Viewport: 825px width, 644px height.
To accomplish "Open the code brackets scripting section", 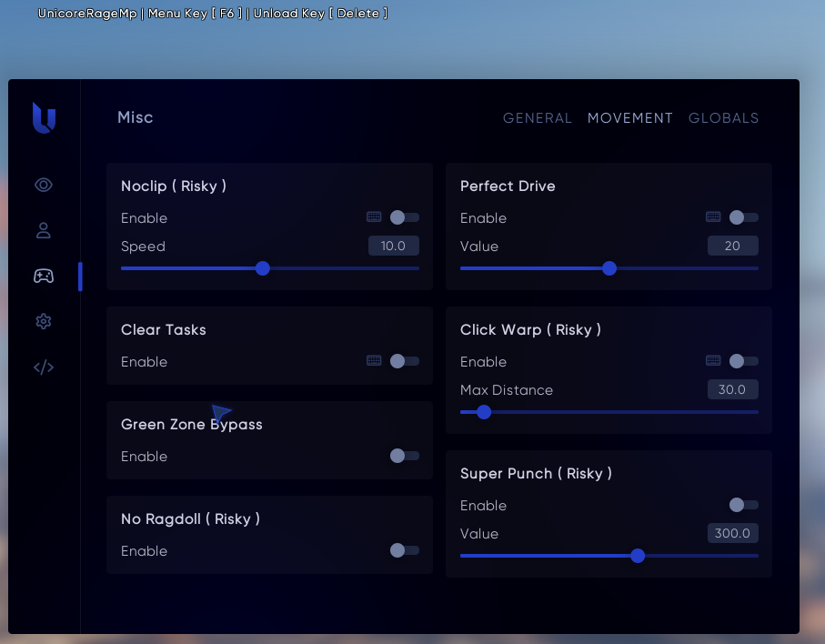I will click(x=44, y=367).
